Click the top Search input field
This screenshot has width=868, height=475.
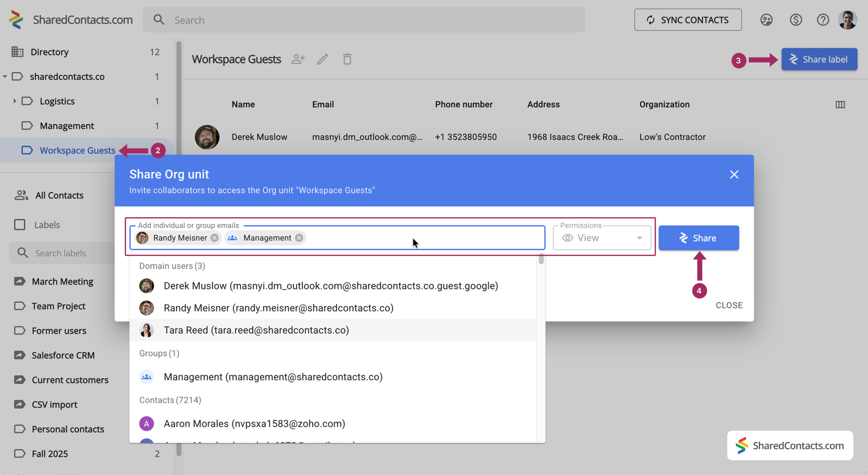pyautogui.click(x=363, y=20)
